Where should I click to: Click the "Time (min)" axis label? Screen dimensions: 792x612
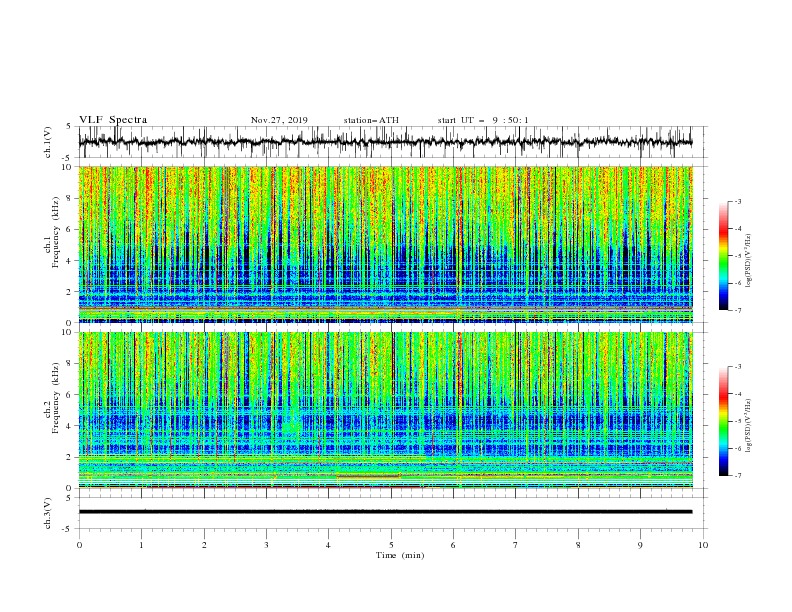click(x=400, y=555)
